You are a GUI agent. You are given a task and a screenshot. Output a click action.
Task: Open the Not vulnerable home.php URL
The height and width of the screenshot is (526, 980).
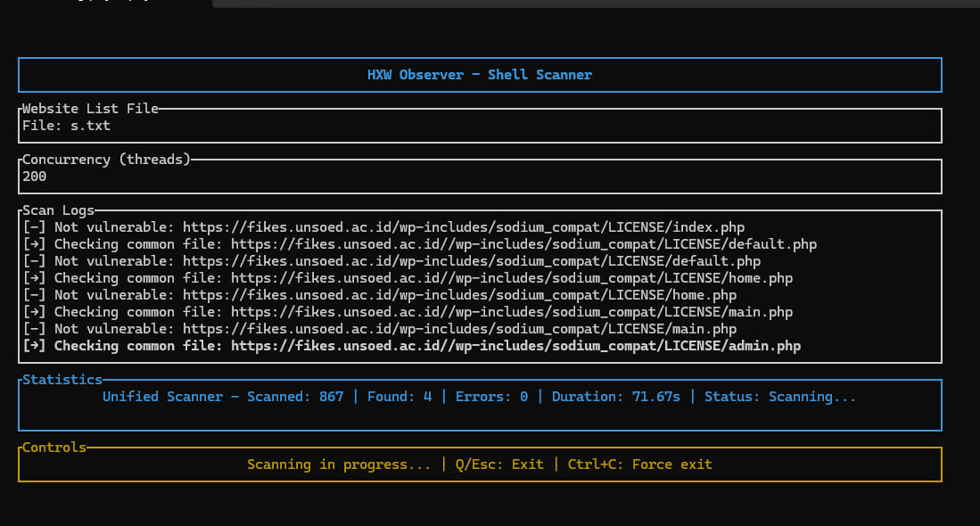pos(460,295)
